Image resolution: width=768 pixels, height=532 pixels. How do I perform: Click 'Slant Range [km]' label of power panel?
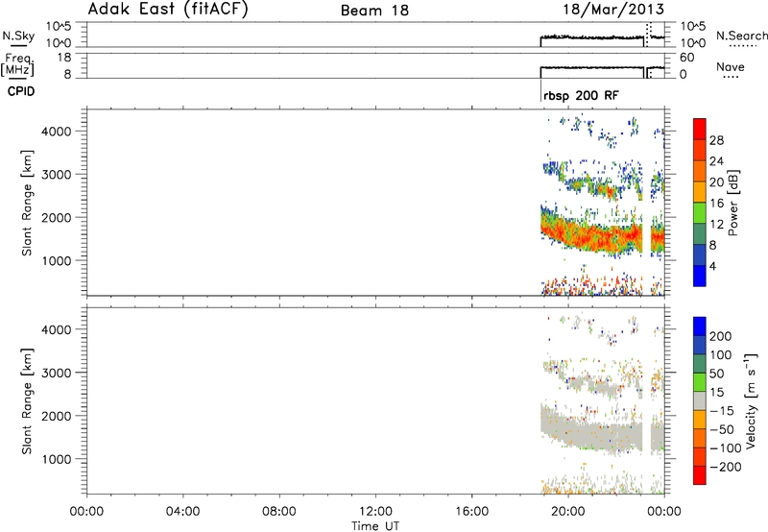coord(27,203)
